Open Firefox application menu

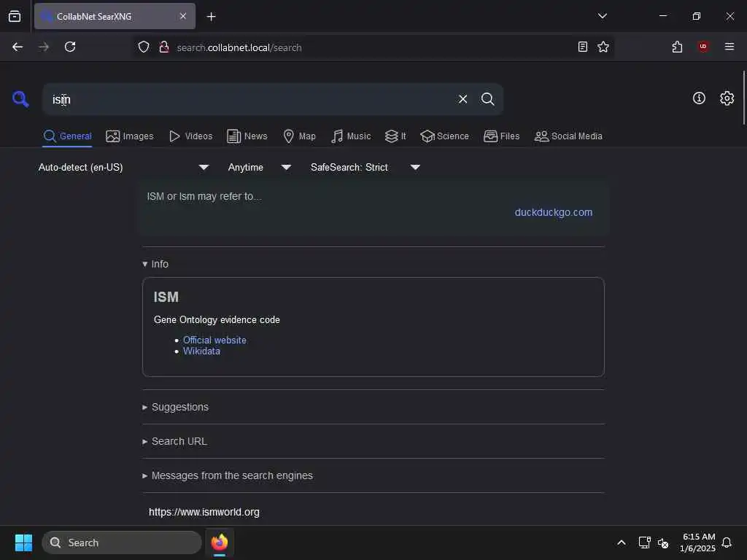point(729,47)
